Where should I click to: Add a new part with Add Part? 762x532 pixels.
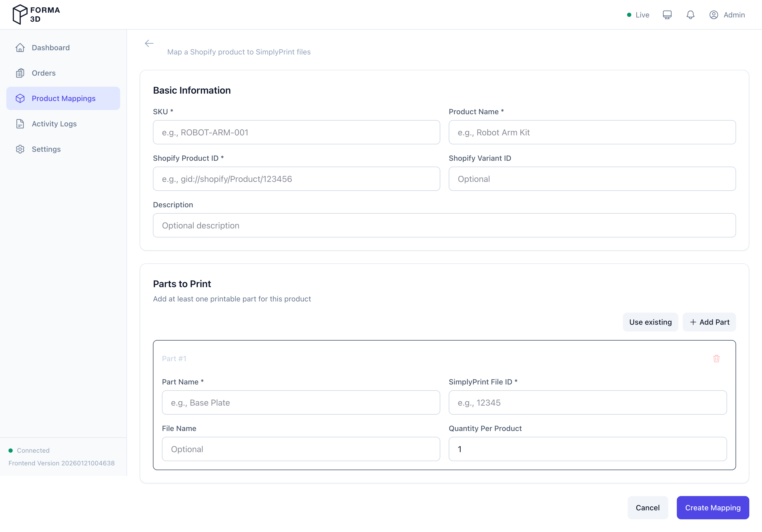(709, 322)
